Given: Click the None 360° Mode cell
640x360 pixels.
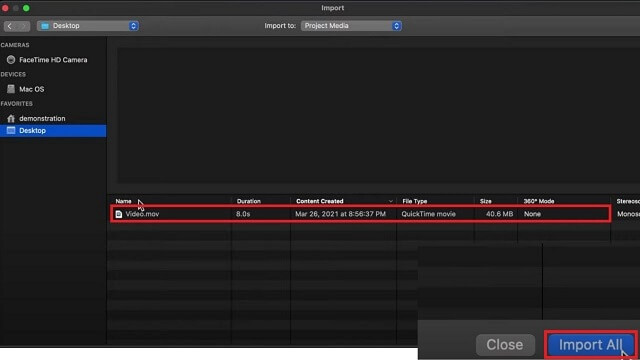Looking at the screenshot, I should [x=532, y=214].
